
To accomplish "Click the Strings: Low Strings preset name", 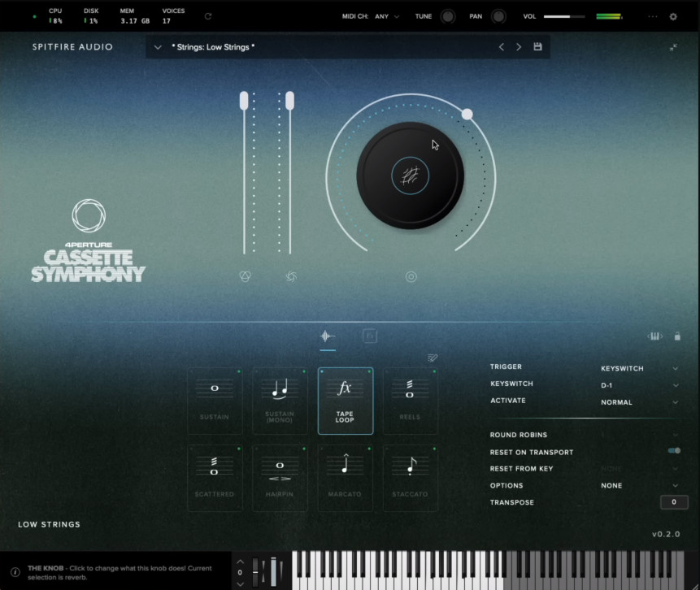I will pyautogui.click(x=213, y=47).
